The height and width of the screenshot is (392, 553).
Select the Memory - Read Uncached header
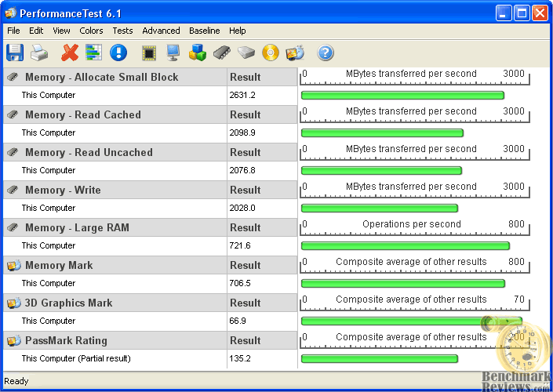click(x=89, y=153)
